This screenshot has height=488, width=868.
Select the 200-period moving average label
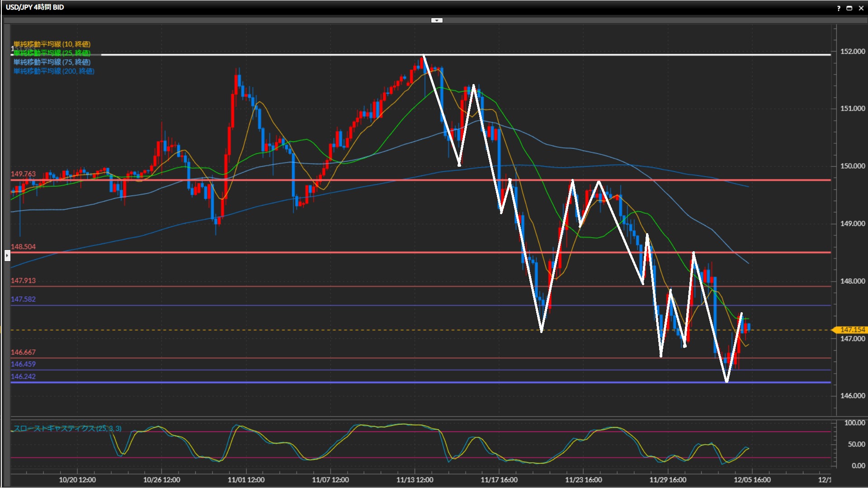click(x=54, y=71)
